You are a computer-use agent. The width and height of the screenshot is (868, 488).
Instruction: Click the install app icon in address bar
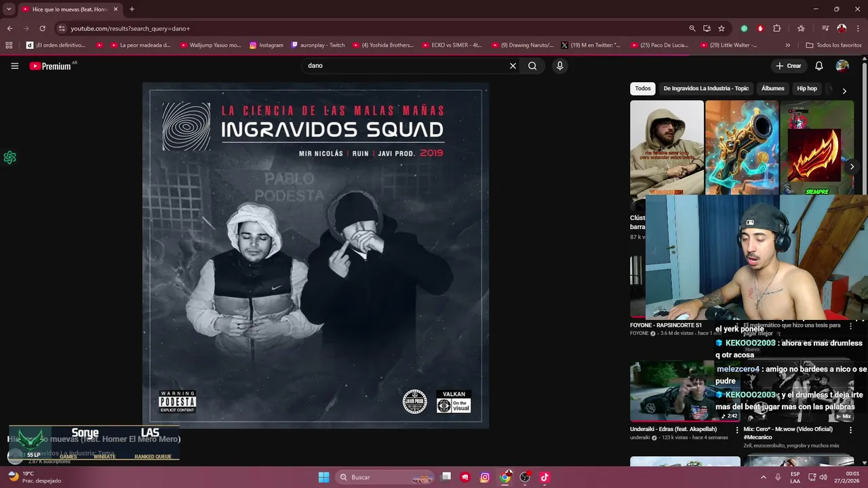707,28
